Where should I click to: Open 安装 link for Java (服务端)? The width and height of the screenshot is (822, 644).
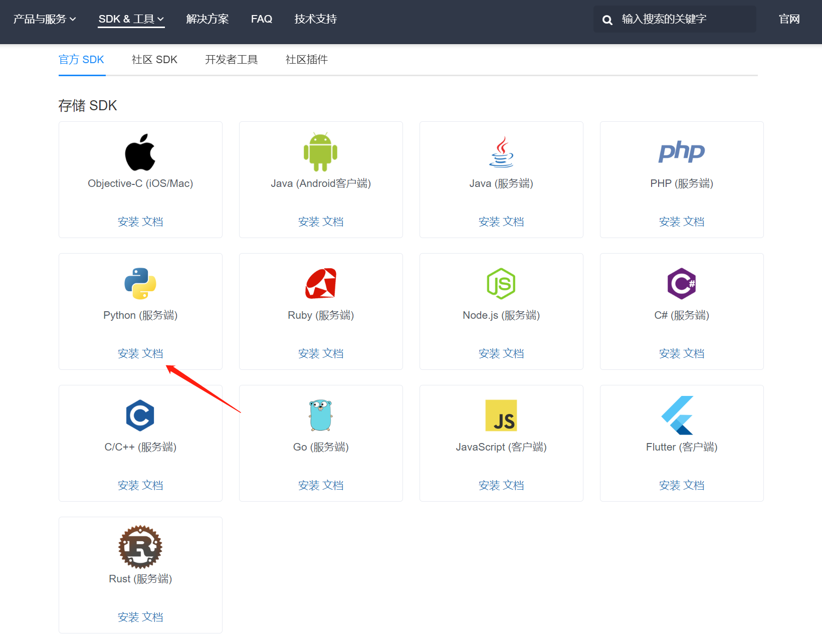pos(489,222)
